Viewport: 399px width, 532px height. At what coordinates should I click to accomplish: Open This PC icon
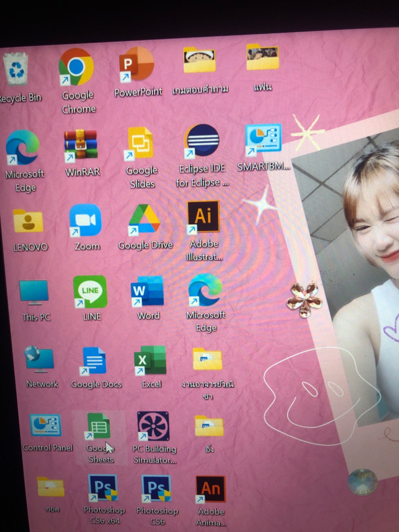(34, 293)
